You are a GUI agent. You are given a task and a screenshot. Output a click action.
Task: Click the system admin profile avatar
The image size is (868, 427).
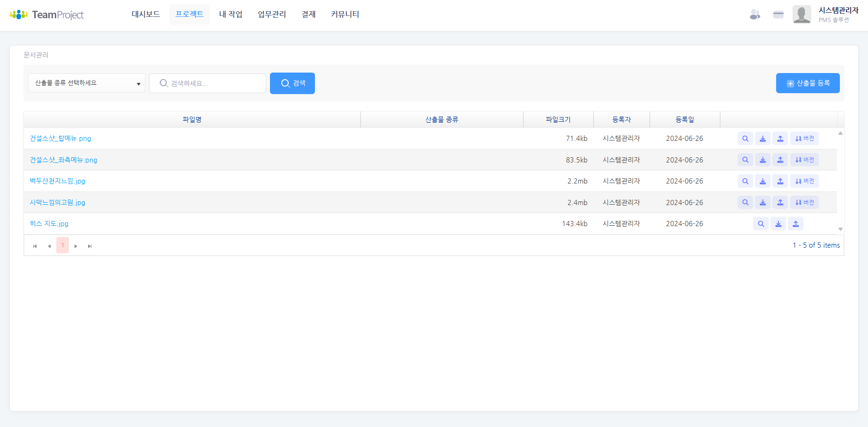pos(801,15)
